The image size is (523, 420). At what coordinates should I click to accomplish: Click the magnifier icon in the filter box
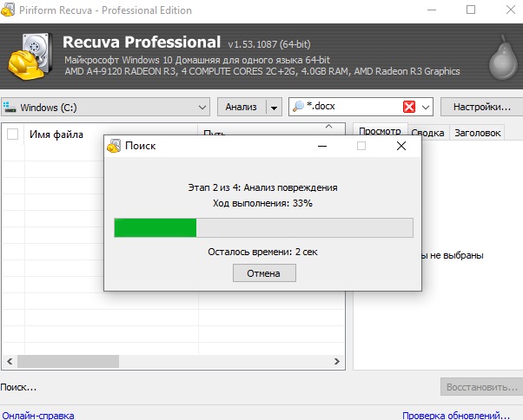pyautogui.click(x=300, y=107)
